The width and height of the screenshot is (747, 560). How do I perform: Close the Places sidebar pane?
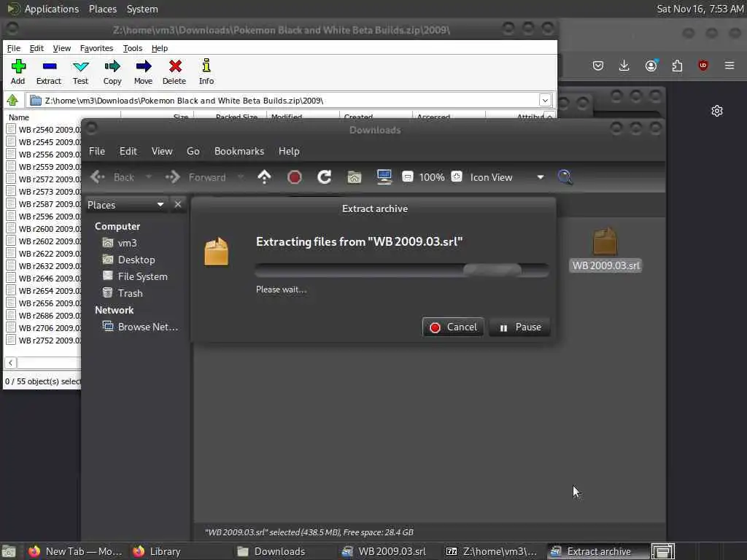tap(178, 204)
